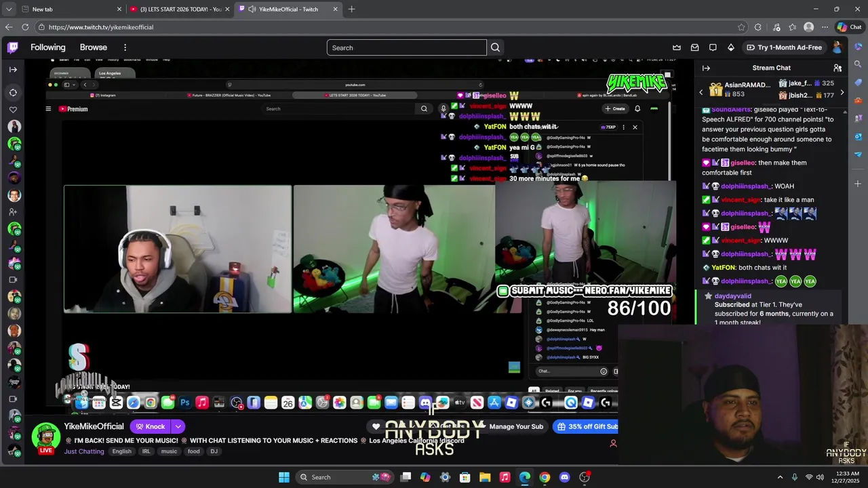This screenshot has height=488, width=868.
Task: Open Edge sidebar Outlook icon
Action: point(858,136)
